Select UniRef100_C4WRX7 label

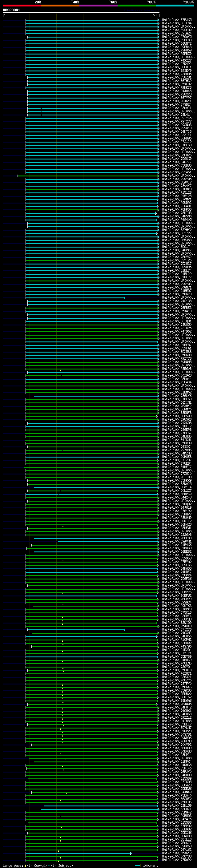(x=177, y=250)
